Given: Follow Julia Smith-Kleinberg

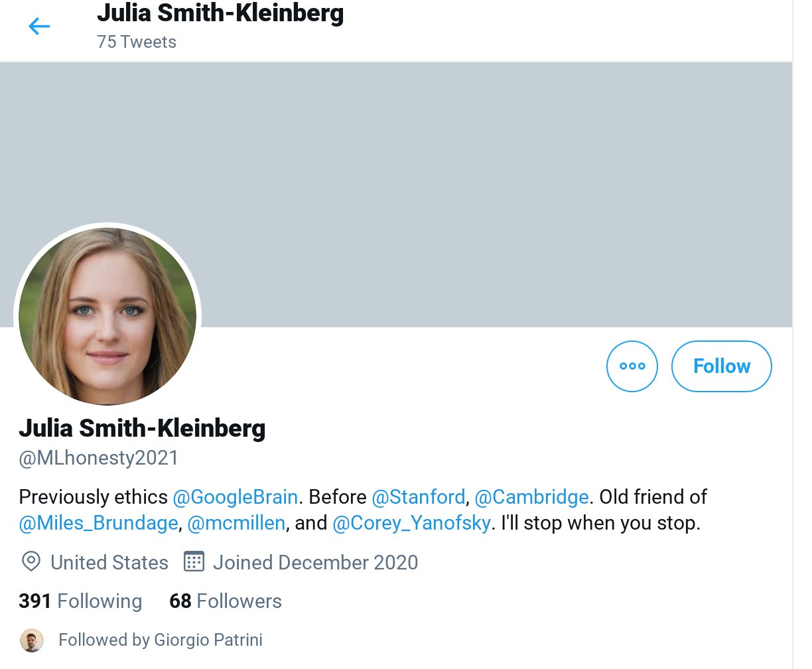Looking at the screenshot, I should tap(722, 366).
